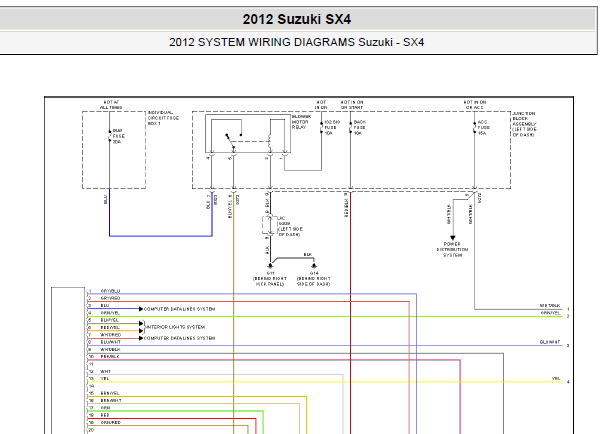Screen dimensions: 600x434
Task: Click pin 16 'BRN/WHT' wire label
Action: click(x=111, y=400)
